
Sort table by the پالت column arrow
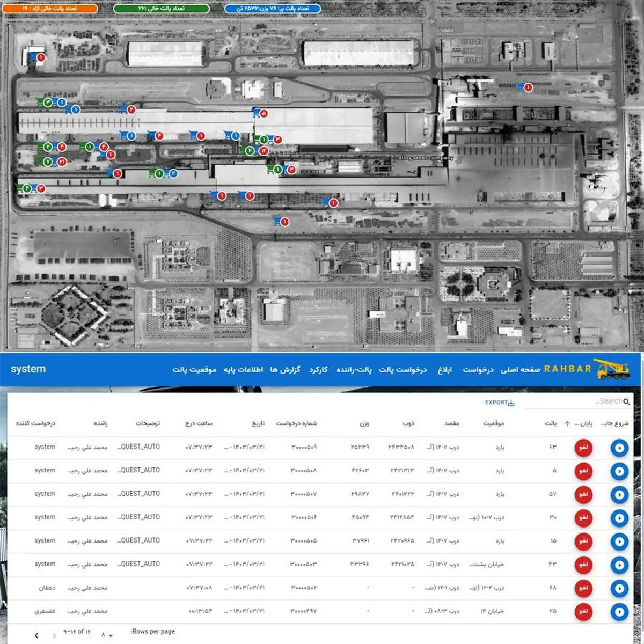point(567,423)
